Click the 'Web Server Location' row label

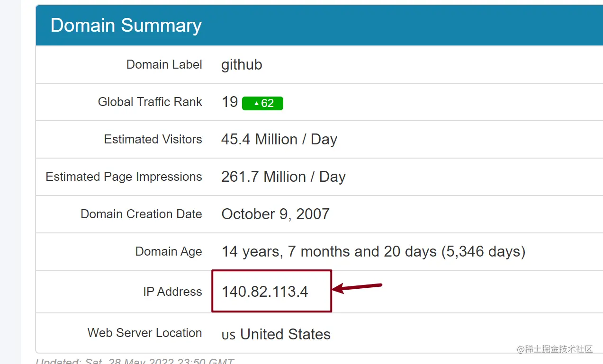pos(144,333)
